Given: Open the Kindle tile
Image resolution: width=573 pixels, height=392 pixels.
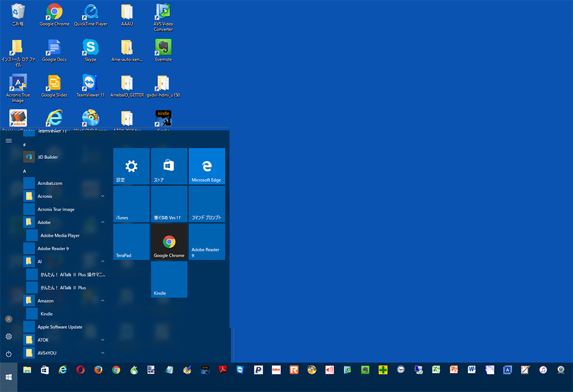Looking at the screenshot, I should pos(169,279).
